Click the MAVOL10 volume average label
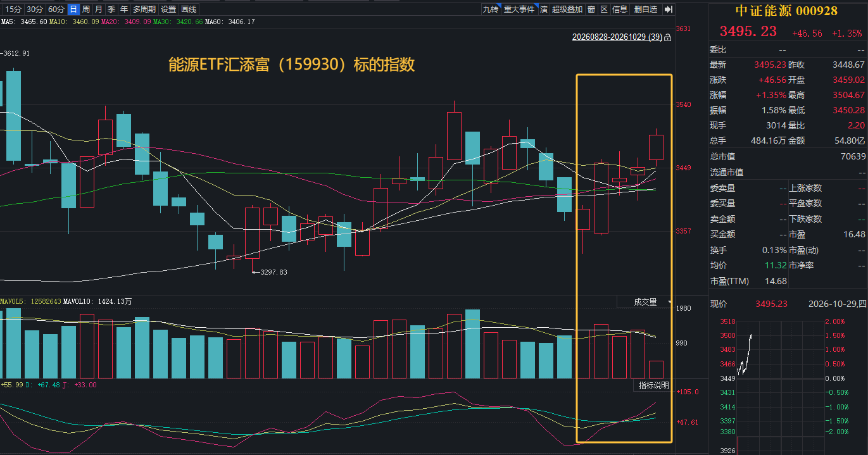Screen dimensions: 868x455 98,301
